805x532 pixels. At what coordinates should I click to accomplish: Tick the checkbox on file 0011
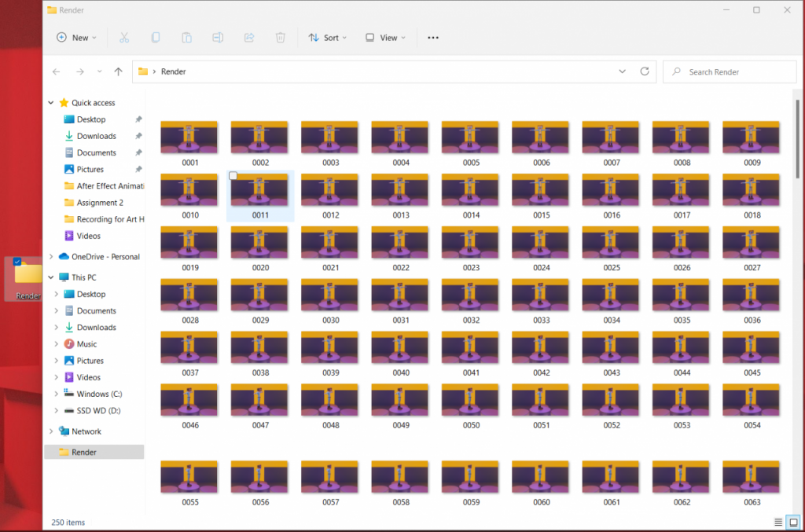pos(233,176)
